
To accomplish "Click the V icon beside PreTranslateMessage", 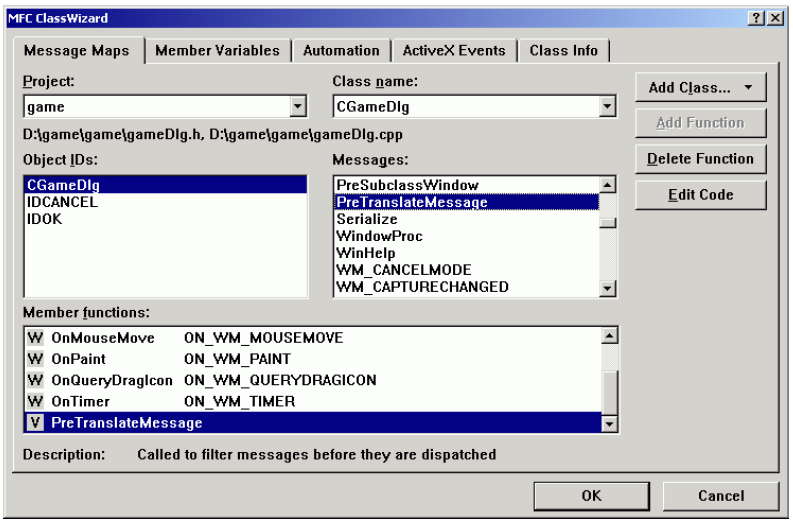I will click(35, 422).
